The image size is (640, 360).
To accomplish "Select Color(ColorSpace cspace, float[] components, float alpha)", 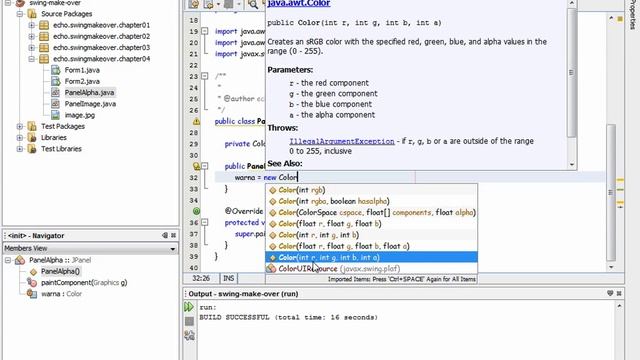I will [x=371, y=213].
